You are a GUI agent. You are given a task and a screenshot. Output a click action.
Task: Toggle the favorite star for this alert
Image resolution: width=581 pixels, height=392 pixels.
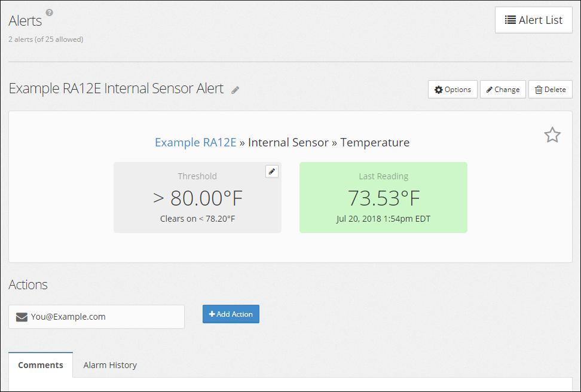pos(552,135)
